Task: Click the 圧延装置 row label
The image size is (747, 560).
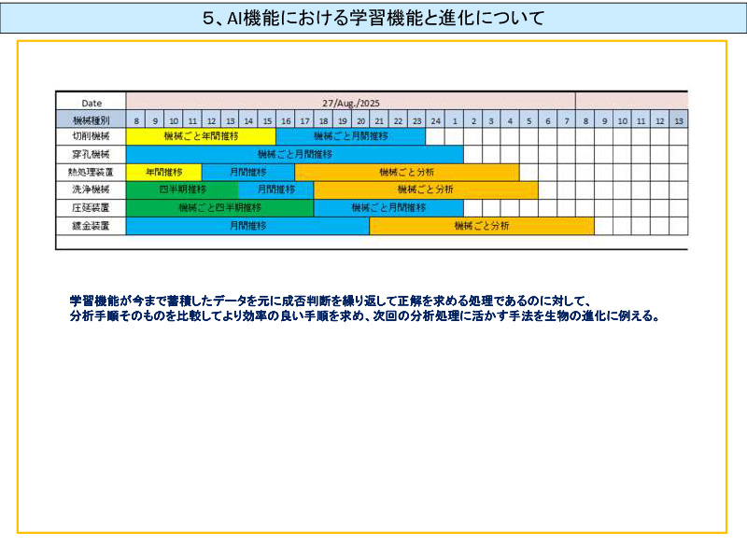Action: click(x=91, y=207)
